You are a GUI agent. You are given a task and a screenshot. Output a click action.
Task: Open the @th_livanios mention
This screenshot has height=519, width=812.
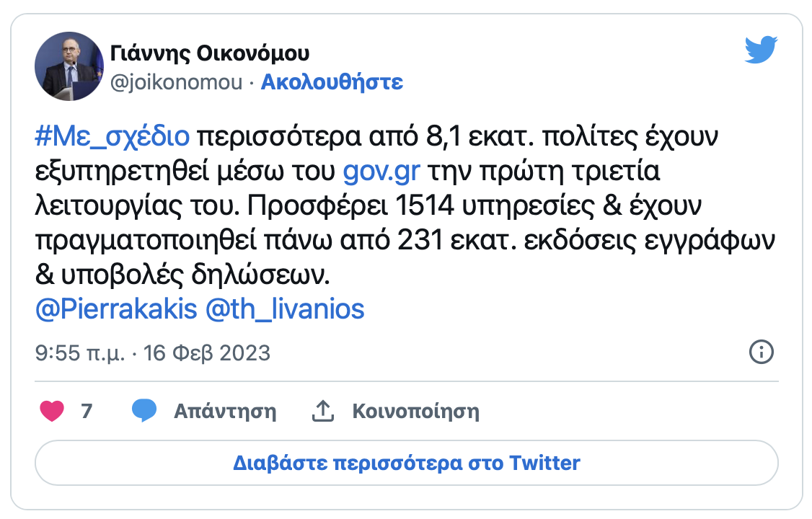[x=285, y=309]
